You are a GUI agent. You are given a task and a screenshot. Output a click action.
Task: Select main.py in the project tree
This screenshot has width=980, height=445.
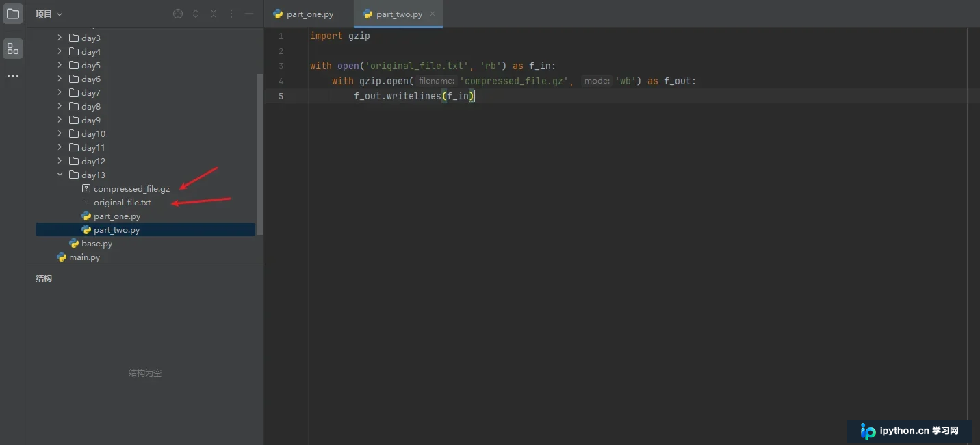tap(85, 257)
